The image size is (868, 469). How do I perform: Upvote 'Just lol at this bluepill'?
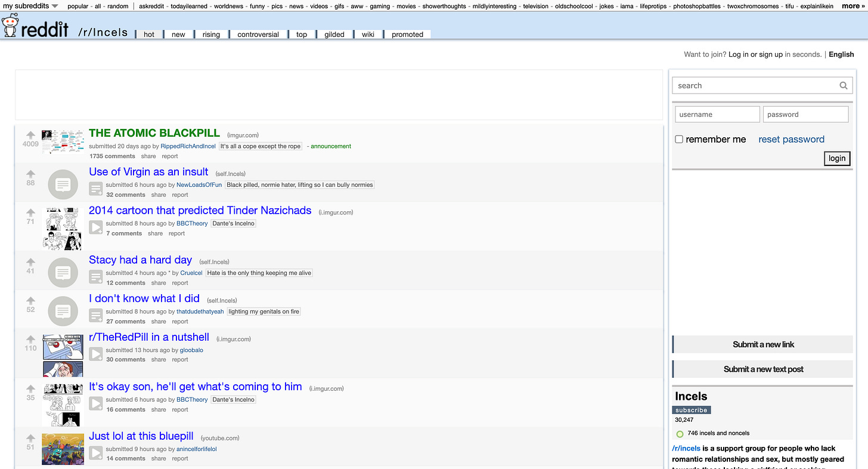[30, 438]
